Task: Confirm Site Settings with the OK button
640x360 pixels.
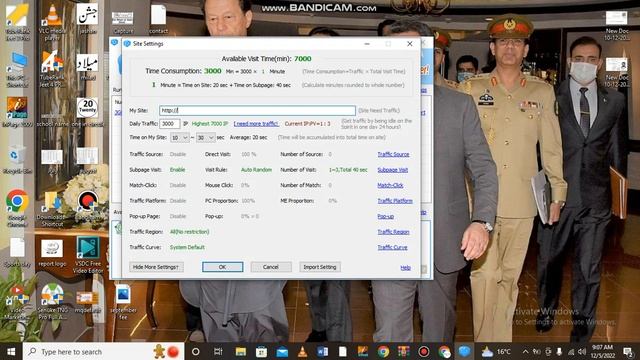Action: pos(222,267)
